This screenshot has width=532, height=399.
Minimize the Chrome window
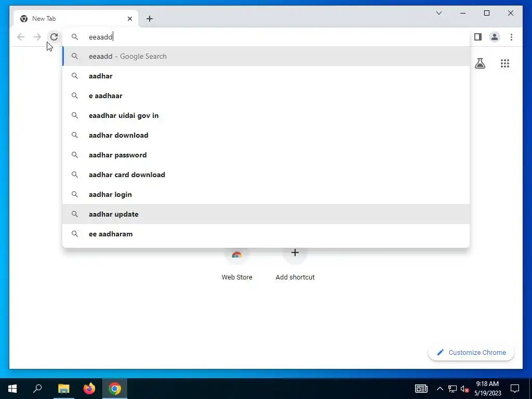point(463,13)
